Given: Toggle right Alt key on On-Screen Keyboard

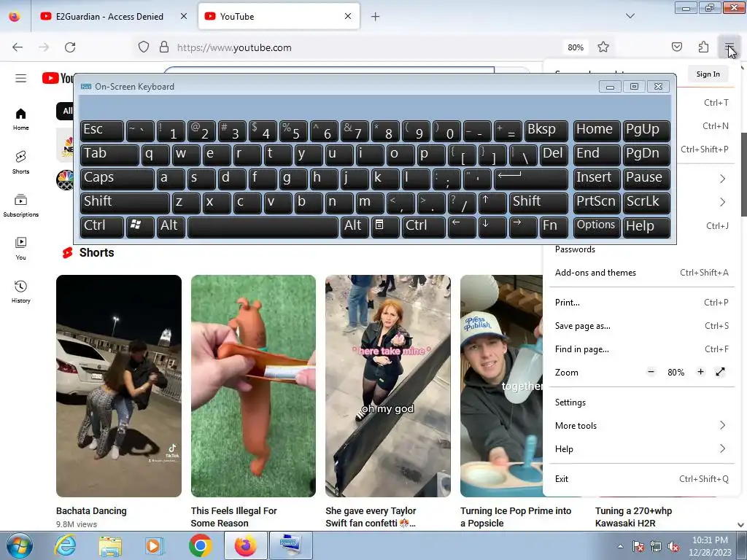Looking at the screenshot, I should 355,226.
